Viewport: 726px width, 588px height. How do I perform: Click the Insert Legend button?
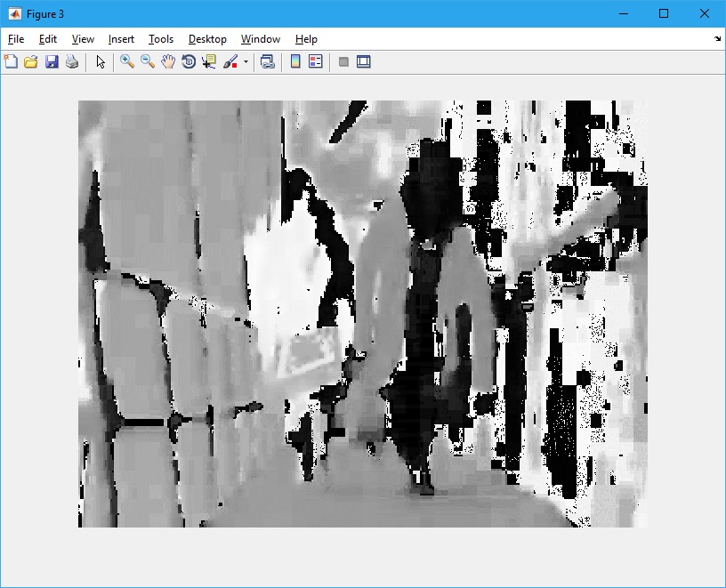315,61
